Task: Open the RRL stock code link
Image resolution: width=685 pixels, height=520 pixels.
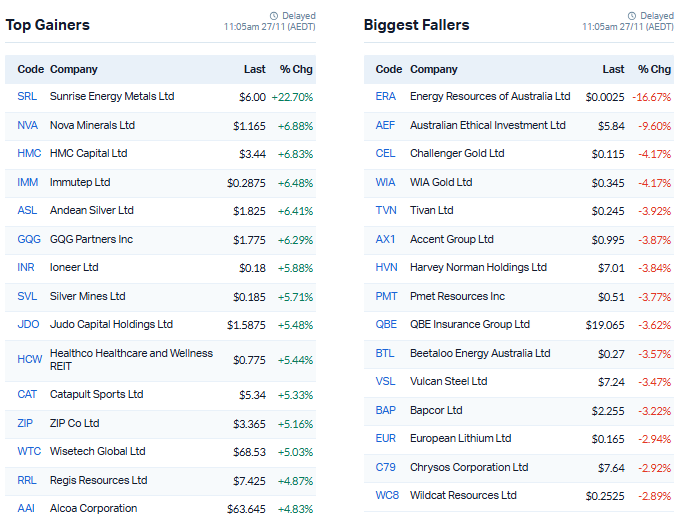Action: point(27,480)
